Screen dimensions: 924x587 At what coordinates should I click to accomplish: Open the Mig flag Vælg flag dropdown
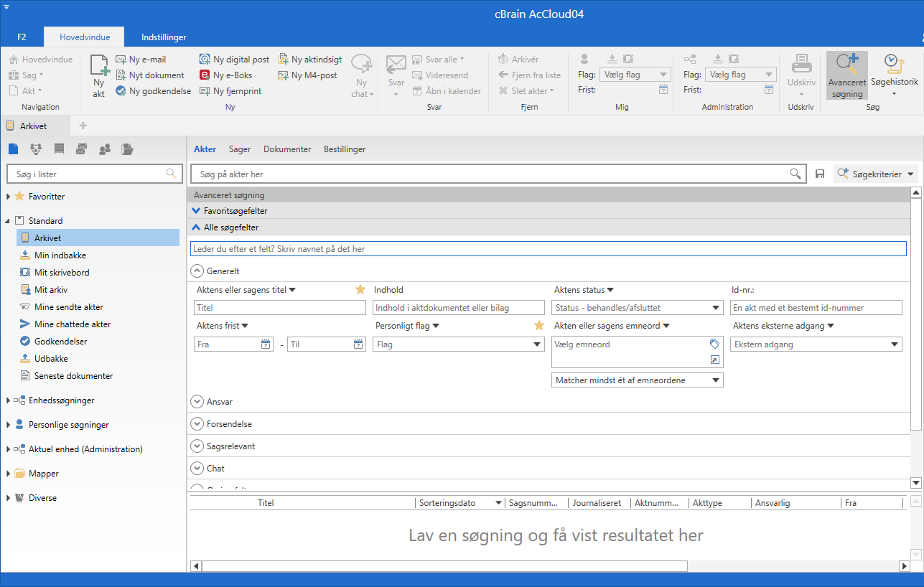coord(635,75)
